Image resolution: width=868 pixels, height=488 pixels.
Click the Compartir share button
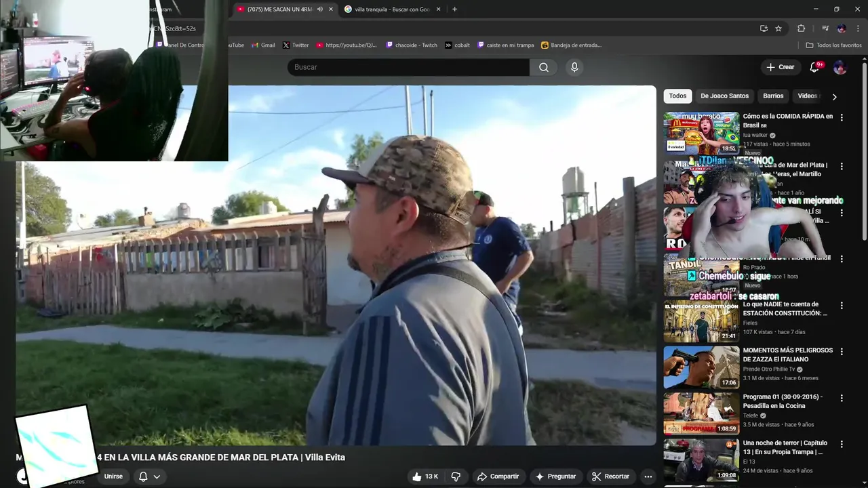[498, 476]
